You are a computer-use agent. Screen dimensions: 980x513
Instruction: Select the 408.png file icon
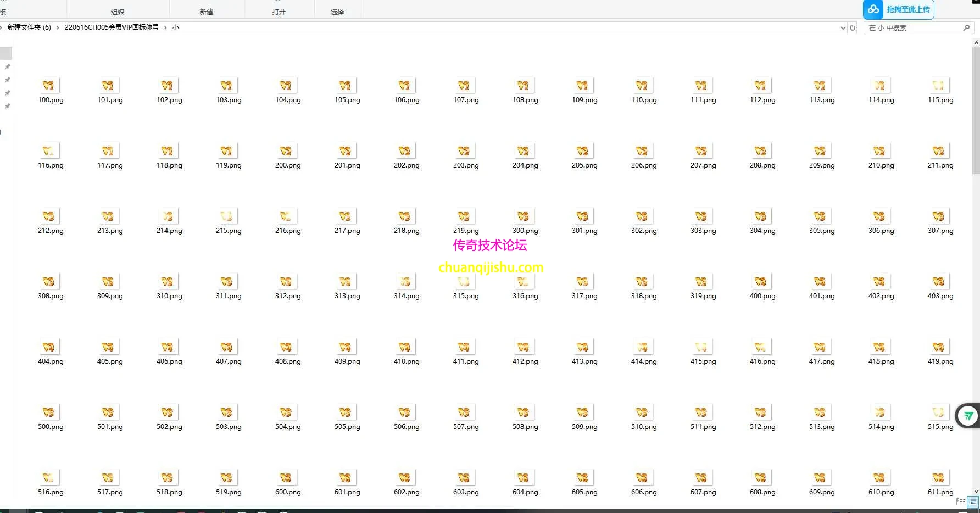(288, 347)
